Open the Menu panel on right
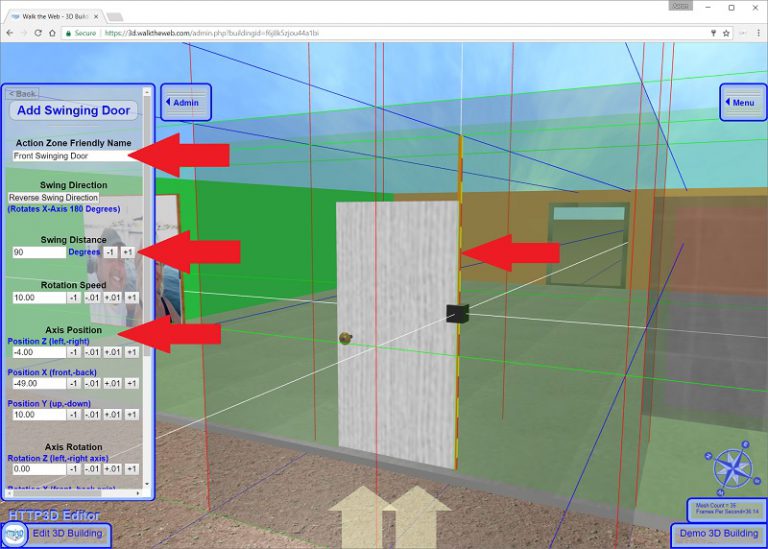Viewport: 768px width, 549px height. pos(743,102)
